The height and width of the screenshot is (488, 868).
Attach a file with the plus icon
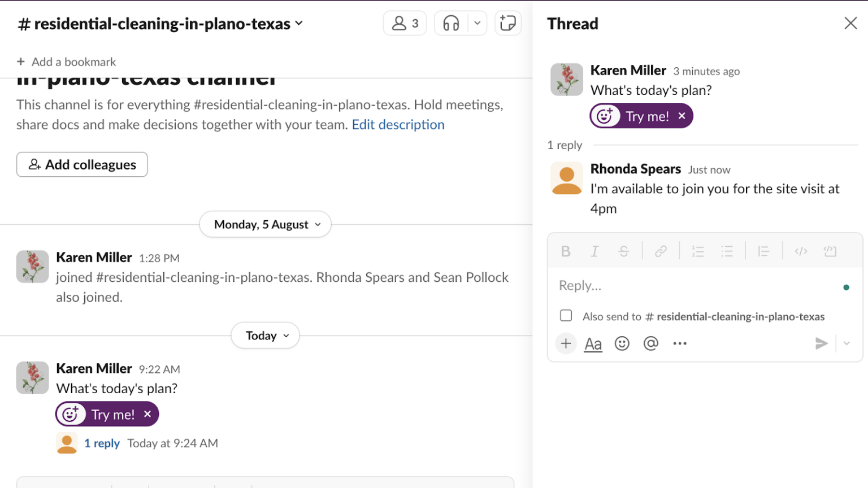pos(565,343)
